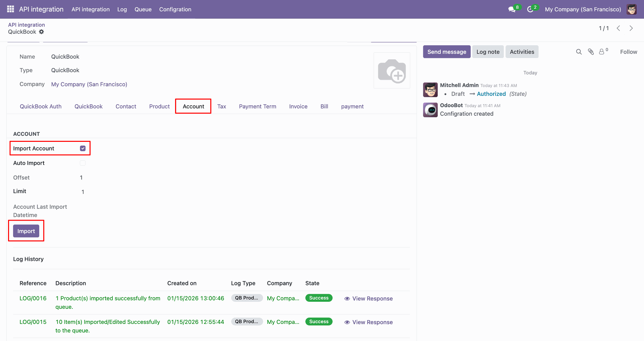Click the OdooBot avatar in the chatter
The width and height of the screenshot is (644, 341).
[x=430, y=110]
